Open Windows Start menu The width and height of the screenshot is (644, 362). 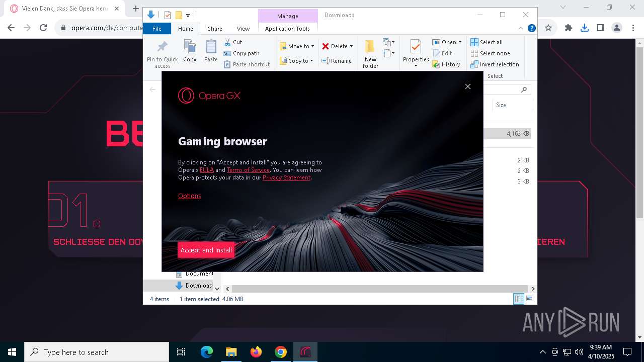pos(12,352)
